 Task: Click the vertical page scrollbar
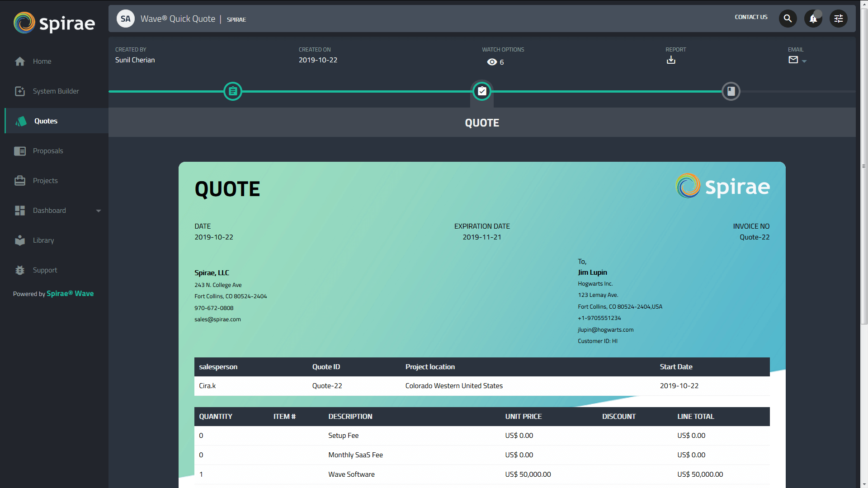pyautogui.click(x=864, y=167)
